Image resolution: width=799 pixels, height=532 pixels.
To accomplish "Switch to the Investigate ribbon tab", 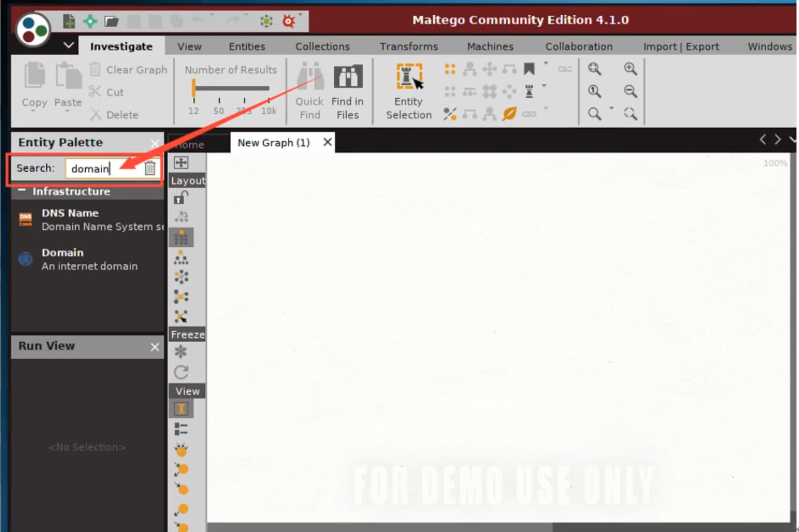I will coord(121,46).
